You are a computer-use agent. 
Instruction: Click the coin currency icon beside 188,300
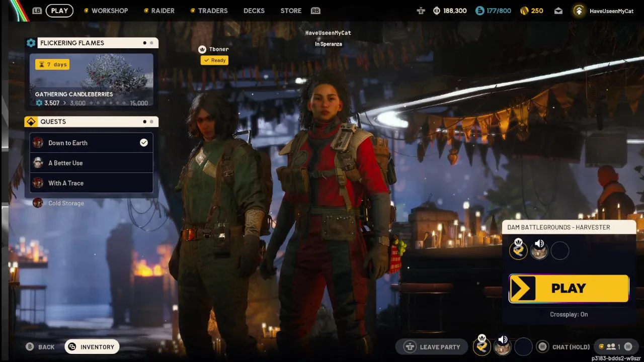437,11
